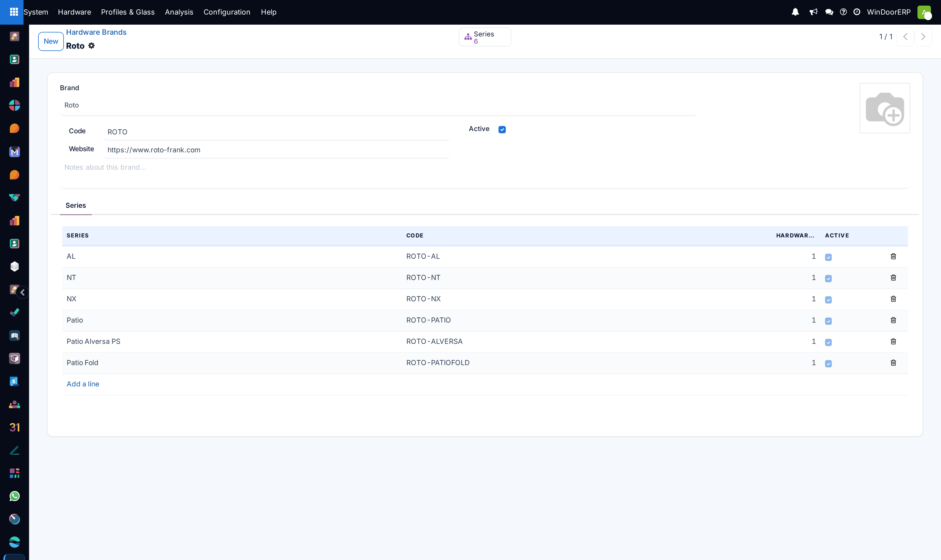Click the Brand name field
The width and height of the screenshot is (941, 560).
click(379, 105)
